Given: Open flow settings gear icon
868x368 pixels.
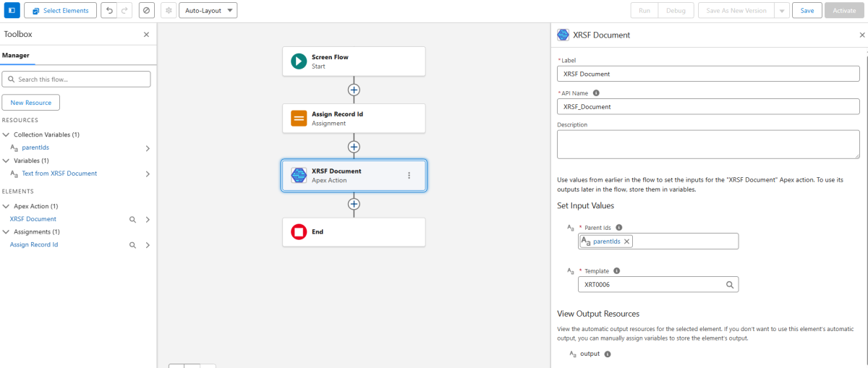Looking at the screenshot, I should coord(168,11).
